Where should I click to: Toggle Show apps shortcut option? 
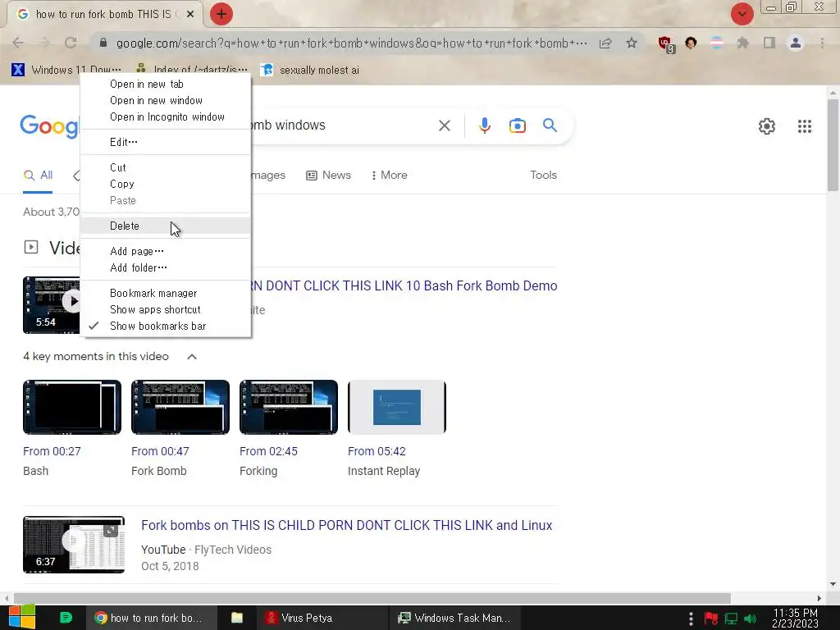pos(166,309)
